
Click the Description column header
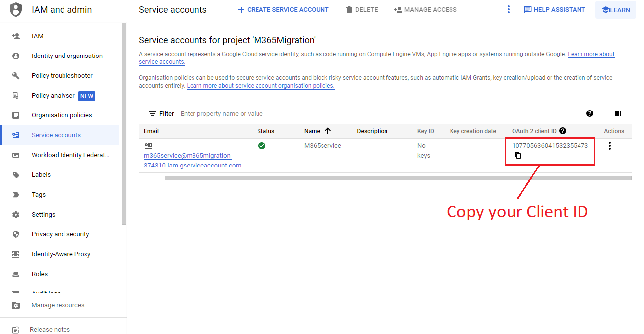[372, 131]
